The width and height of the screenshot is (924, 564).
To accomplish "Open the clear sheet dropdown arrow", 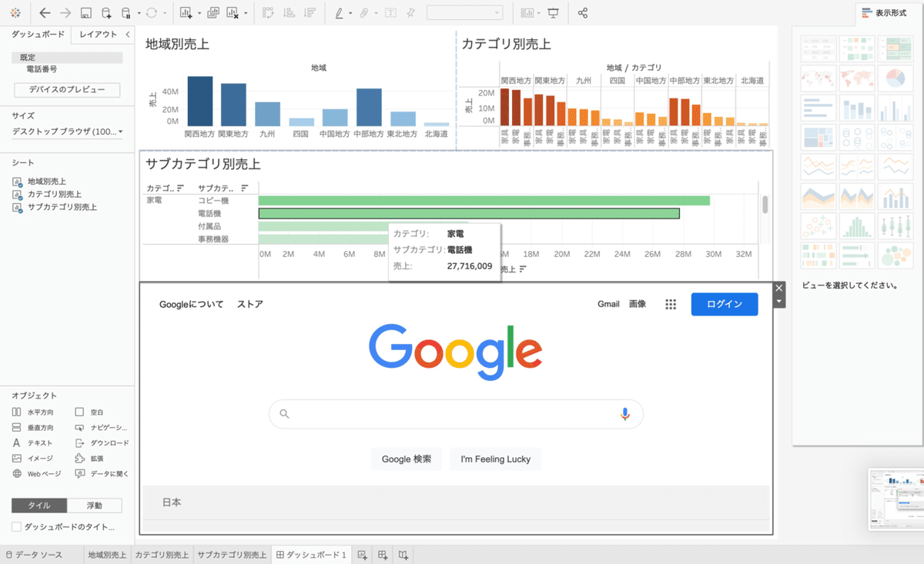I will coord(246,14).
